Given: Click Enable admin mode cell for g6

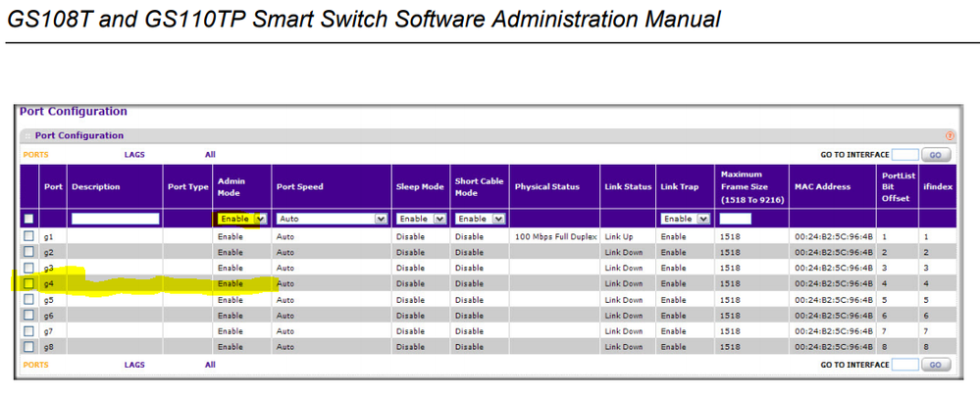Looking at the screenshot, I should 230,316.
